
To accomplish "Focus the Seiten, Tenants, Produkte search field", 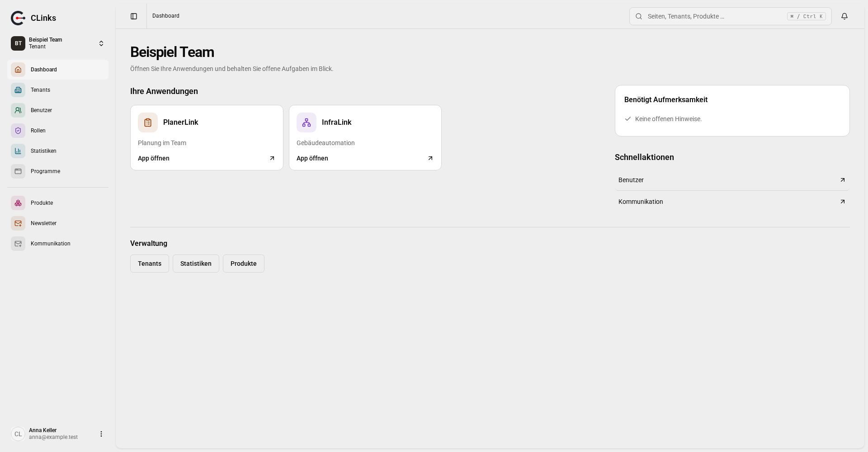I will coord(730,16).
